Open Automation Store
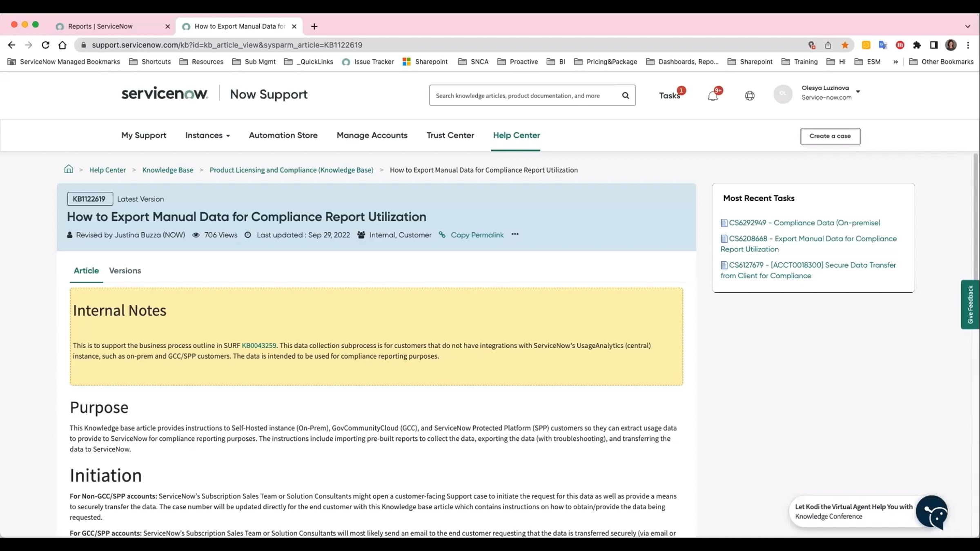 click(283, 135)
